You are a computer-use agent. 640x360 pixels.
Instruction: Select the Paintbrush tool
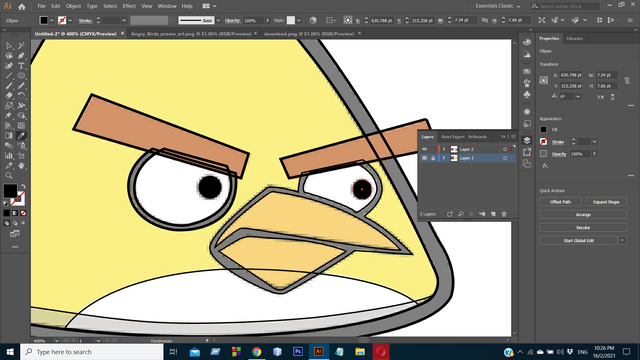9,86
